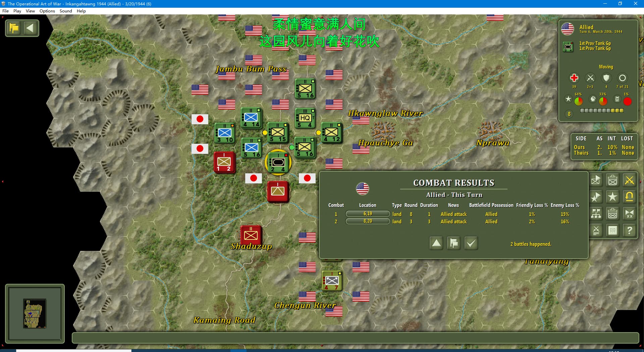Click the flag button in Combat Results
Screen dimensions: 644x352
coord(454,243)
